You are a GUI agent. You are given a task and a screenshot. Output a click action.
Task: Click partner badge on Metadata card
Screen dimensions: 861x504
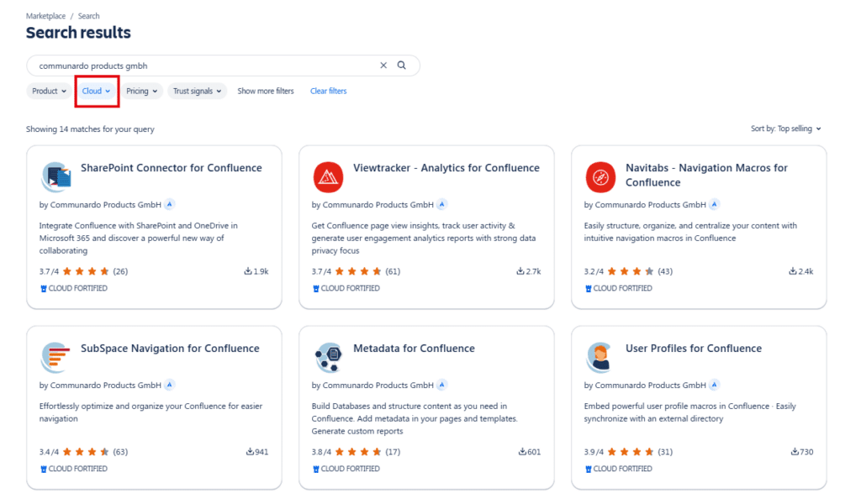pos(442,385)
